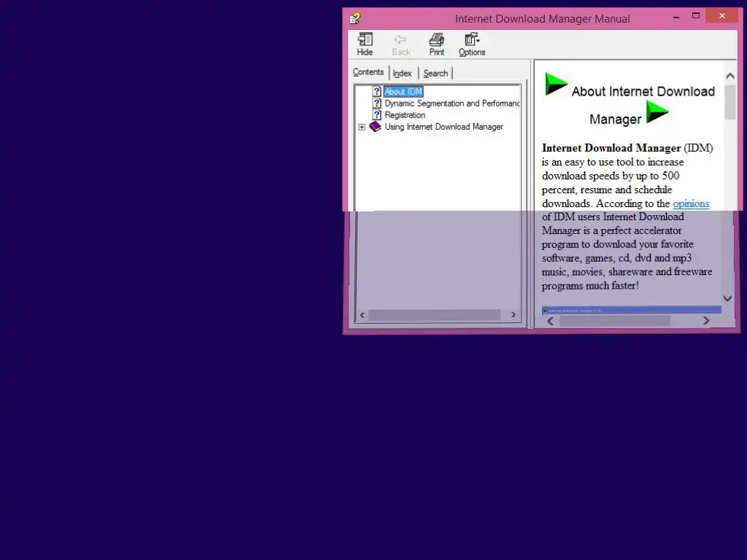Image resolution: width=747 pixels, height=560 pixels.
Task: Expand the Using Internet Download Manager node
Action: click(362, 127)
